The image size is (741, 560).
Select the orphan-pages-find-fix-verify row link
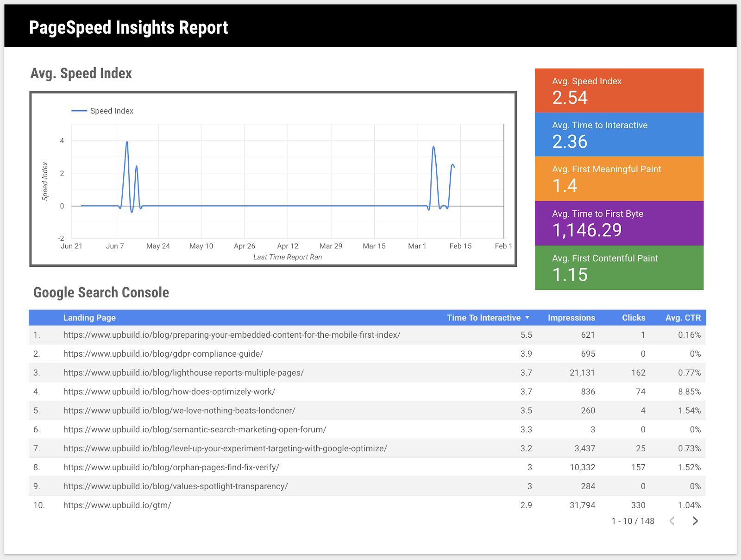pos(171,467)
